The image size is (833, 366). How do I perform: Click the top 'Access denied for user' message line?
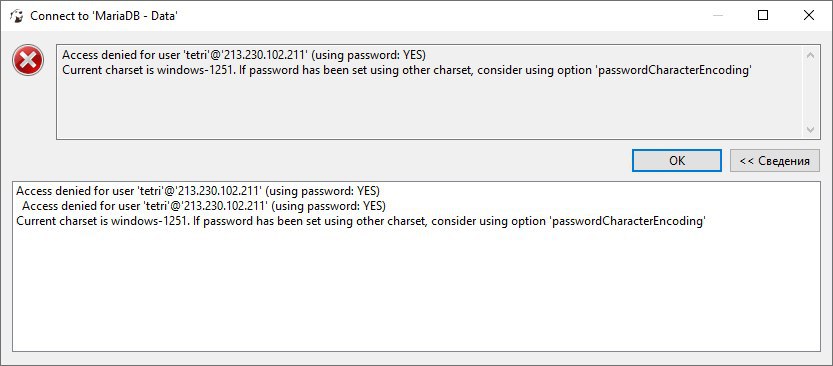pyautogui.click(x=244, y=55)
